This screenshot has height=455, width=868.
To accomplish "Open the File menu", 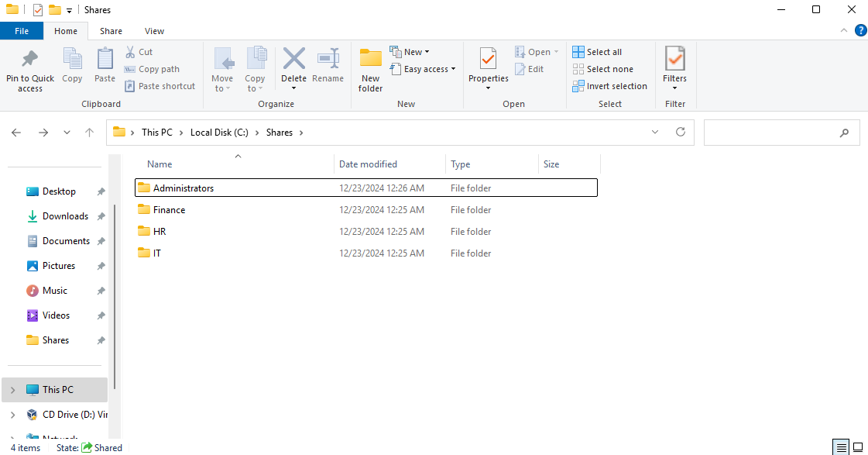I will coord(22,31).
